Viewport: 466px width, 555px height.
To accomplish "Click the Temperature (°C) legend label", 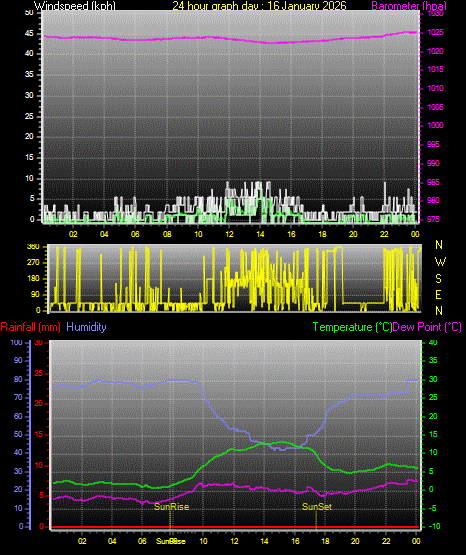I will 352,327.
